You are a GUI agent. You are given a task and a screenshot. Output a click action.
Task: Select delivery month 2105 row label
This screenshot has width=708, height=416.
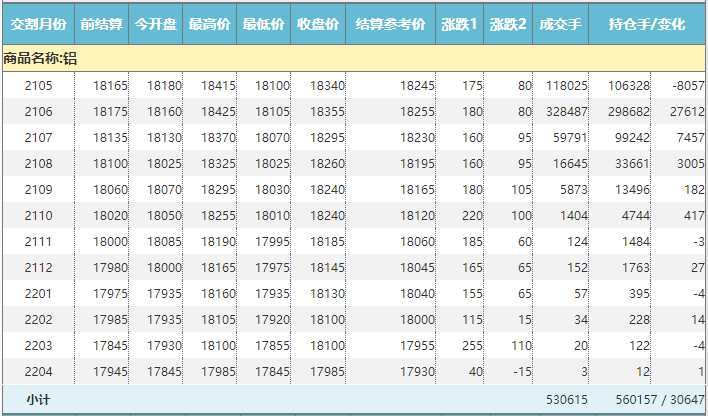[x=37, y=86]
